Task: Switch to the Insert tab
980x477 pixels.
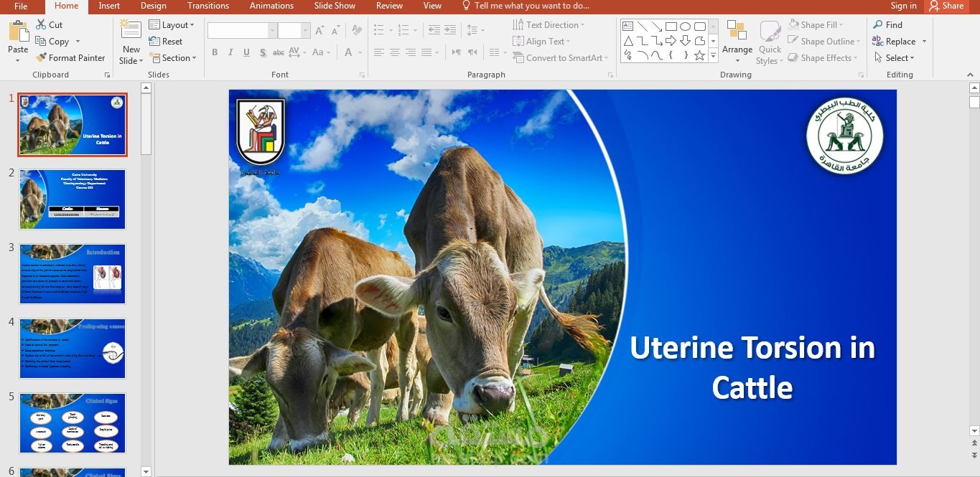Action: click(x=109, y=6)
